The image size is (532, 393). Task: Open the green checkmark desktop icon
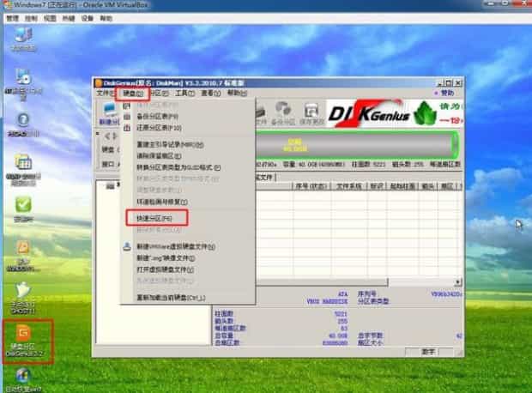tap(23, 209)
